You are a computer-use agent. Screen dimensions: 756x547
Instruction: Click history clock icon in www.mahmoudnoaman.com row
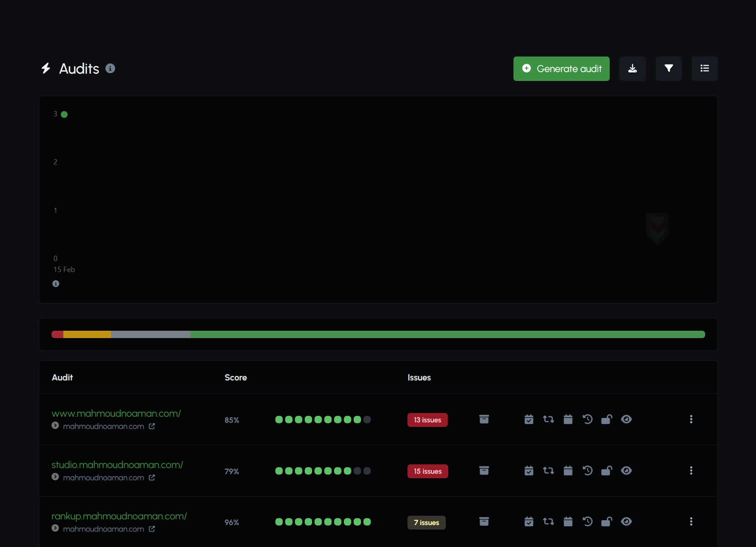pyautogui.click(x=587, y=419)
